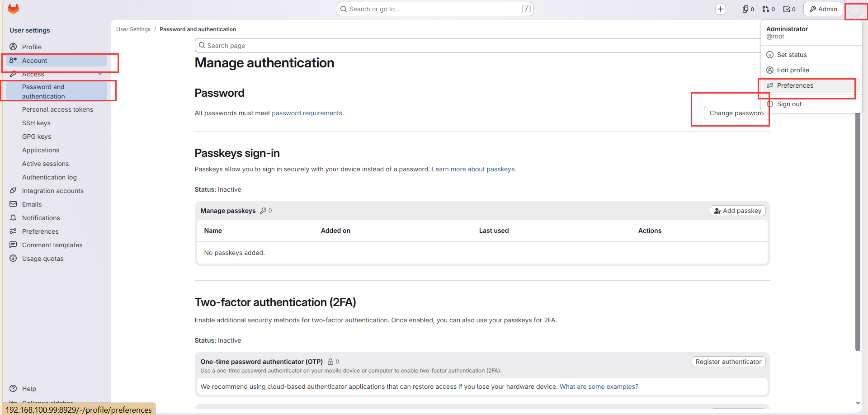Click the Search or go to field
This screenshot has width=868, height=415.
434,9
